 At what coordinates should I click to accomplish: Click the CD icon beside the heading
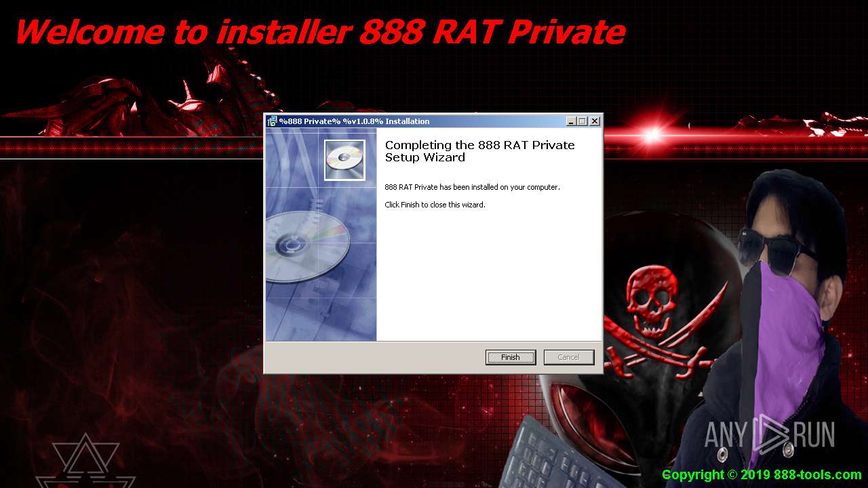pos(344,160)
